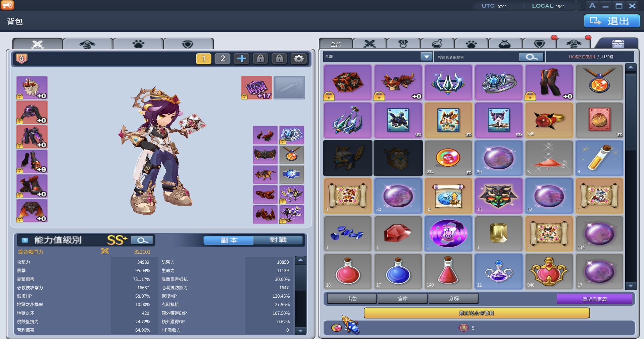
Task: Select the yellow vial stack of 4
Action: pos(599,158)
